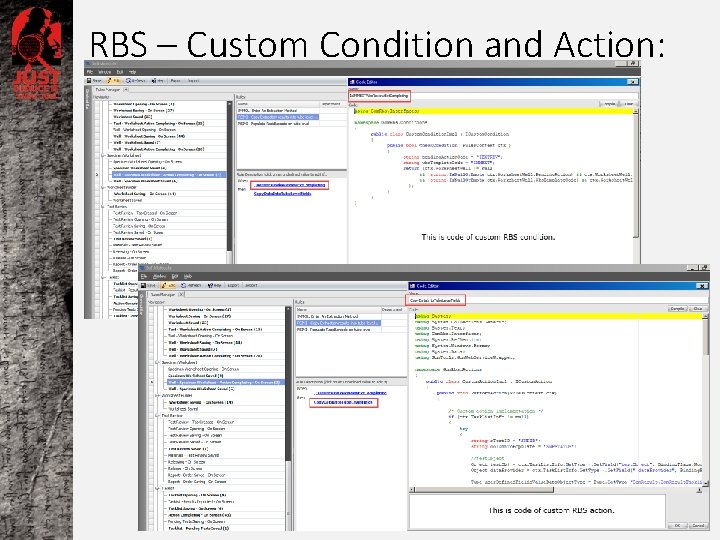This screenshot has height=540, width=720.
Task: Click highlighted Edit icon in upper window toolbar
Action: (x=113, y=81)
